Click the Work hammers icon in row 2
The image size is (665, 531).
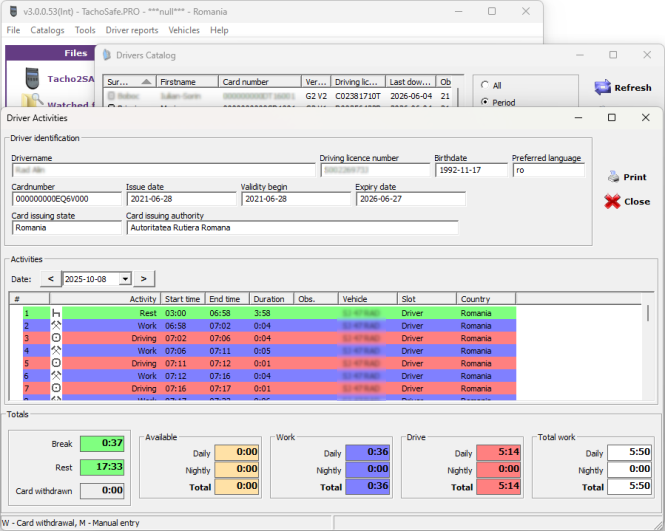[56, 326]
